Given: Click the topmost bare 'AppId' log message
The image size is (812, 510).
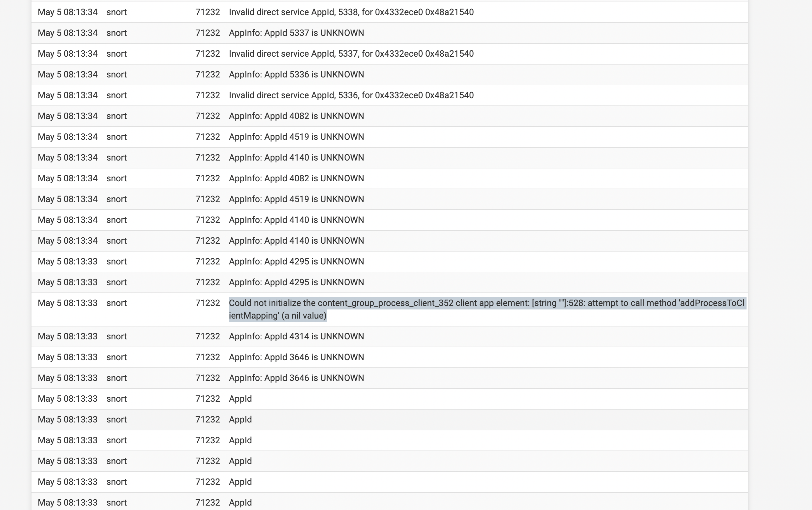Looking at the screenshot, I should pyautogui.click(x=240, y=399).
